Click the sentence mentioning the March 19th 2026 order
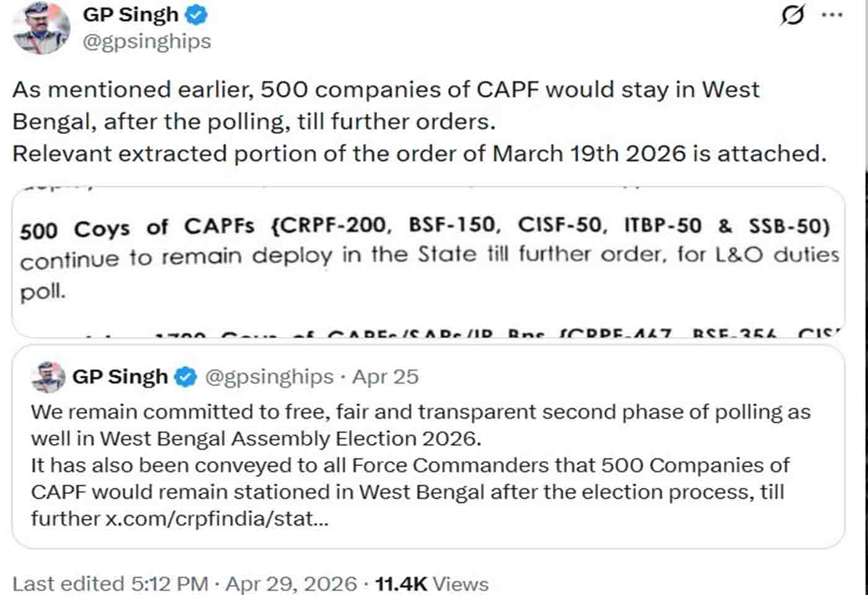The image size is (868, 595). pos(419,154)
